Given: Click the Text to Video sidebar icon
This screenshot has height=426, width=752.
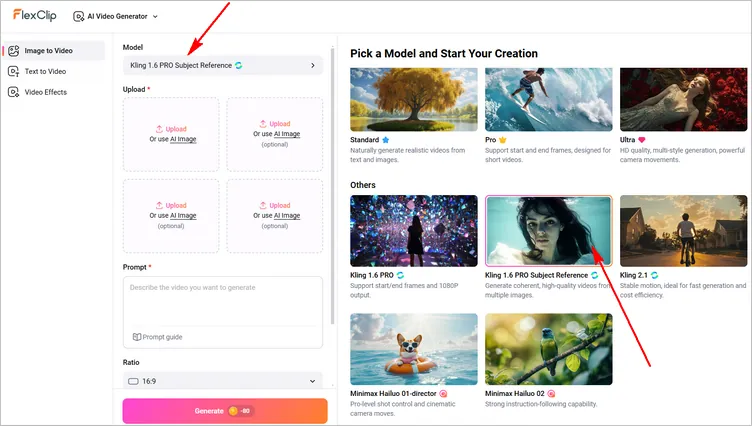Looking at the screenshot, I should (13, 71).
